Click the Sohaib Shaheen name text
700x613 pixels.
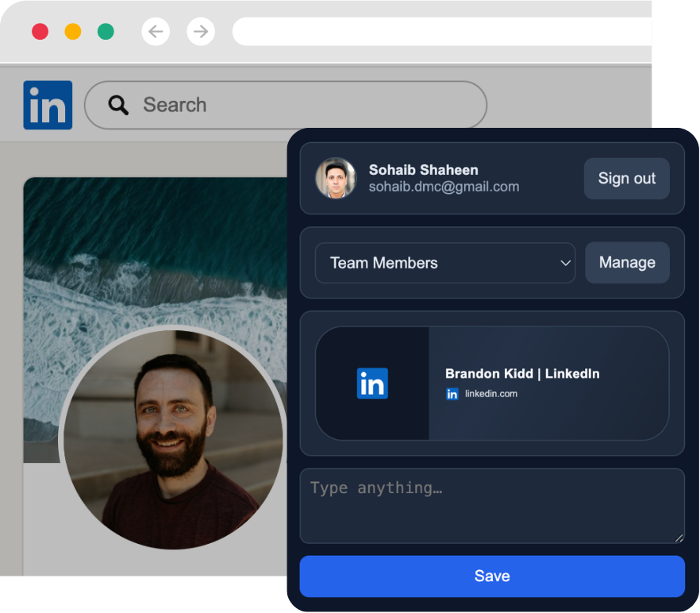point(424,170)
